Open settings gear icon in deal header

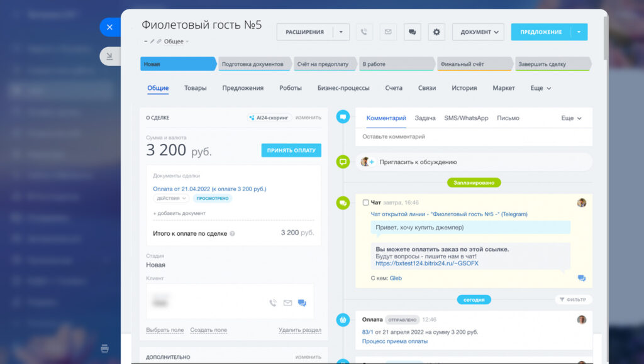436,32
